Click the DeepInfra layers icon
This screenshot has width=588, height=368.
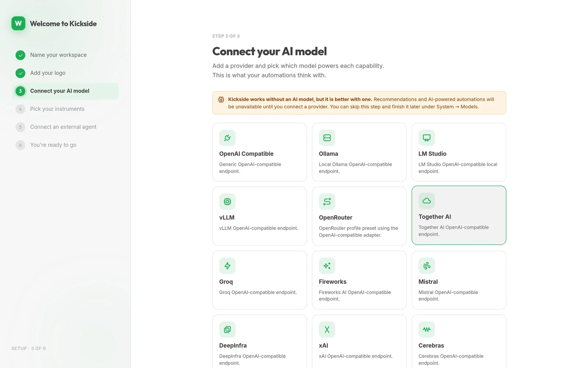pyautogui.click(x=227, y=330)
